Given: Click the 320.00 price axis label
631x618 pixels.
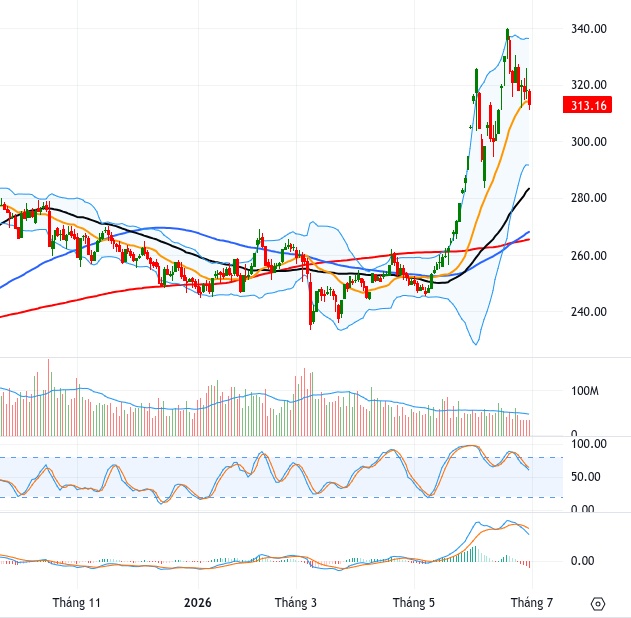Looking at the screenshot, I should pyautogui.click(x=589, y=84).
